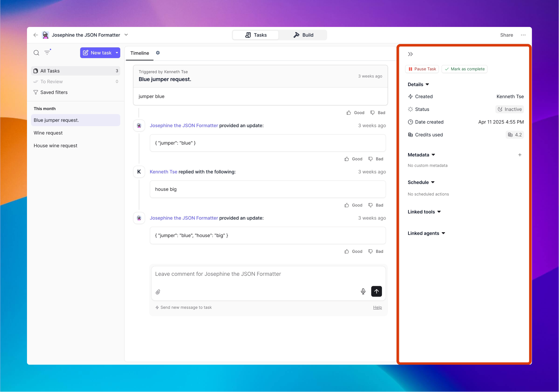Screen dimensions: 559x392
Task: Mark final jumper-and-house JSON update Good
Action: 353,251
